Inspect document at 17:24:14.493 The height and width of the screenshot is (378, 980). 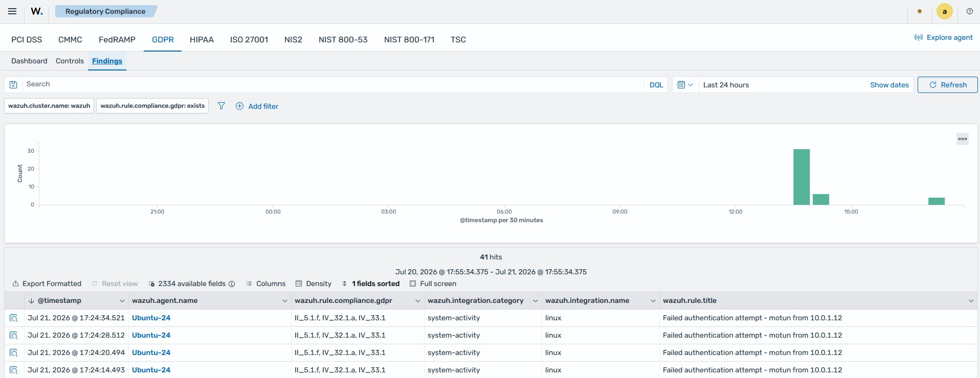pos(14,370)
